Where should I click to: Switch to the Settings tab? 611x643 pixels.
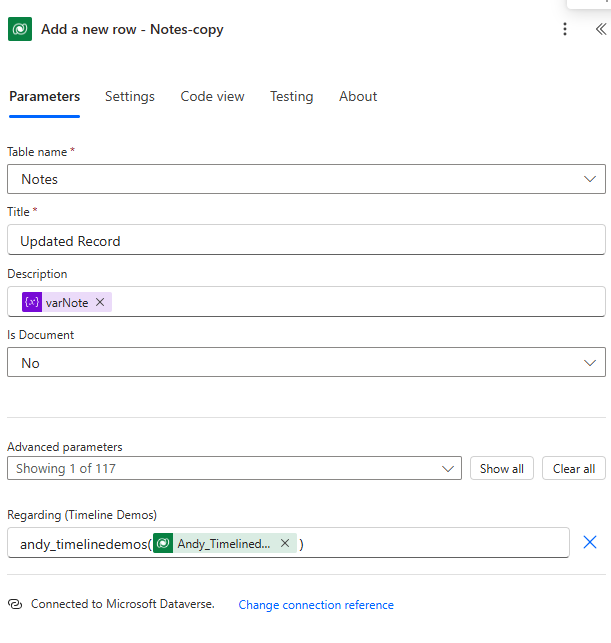pyautogui.click(x=130, y=96)
